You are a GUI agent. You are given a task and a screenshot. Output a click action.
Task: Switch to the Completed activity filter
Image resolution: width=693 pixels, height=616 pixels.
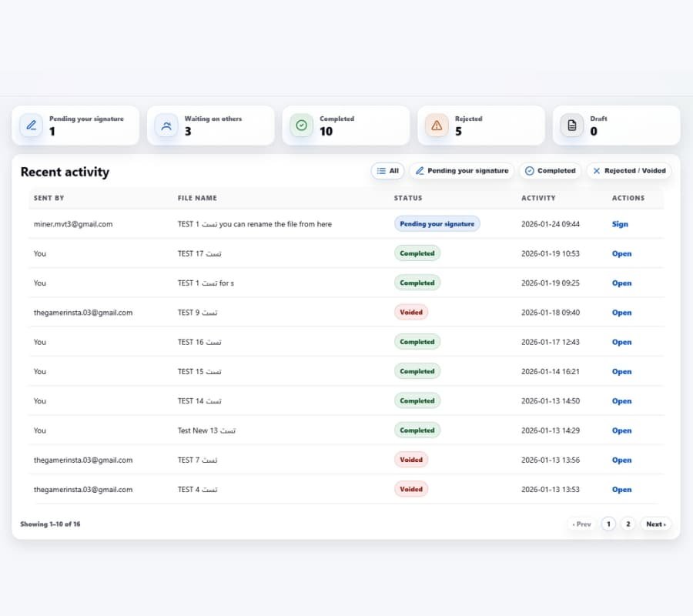click(550, 170)
